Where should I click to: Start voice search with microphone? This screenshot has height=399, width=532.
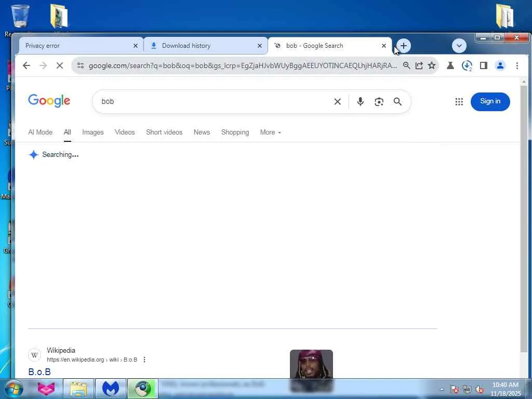coord(361,101)
